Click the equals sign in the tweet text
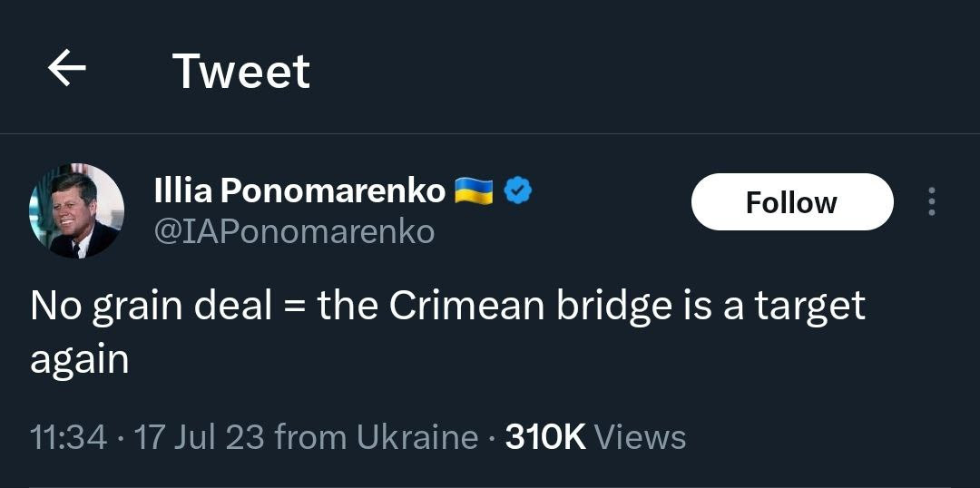980x488 pixels. point(294,307)
